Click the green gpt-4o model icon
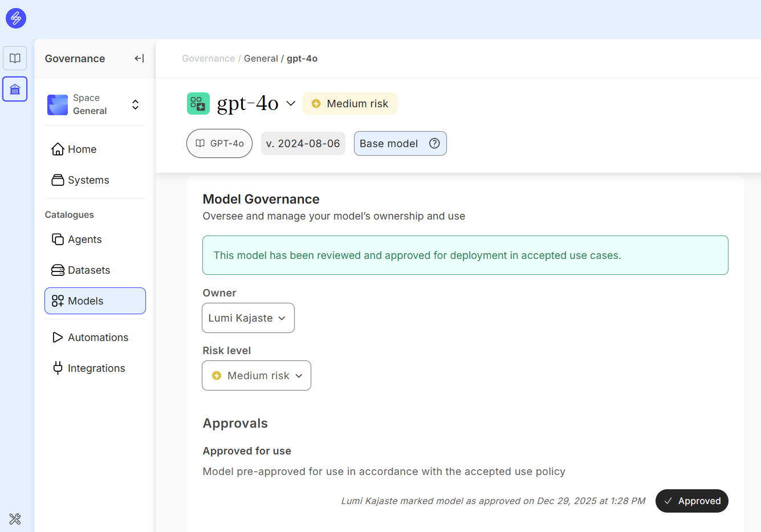Screen dimensions: 761x532 point(198,104)
